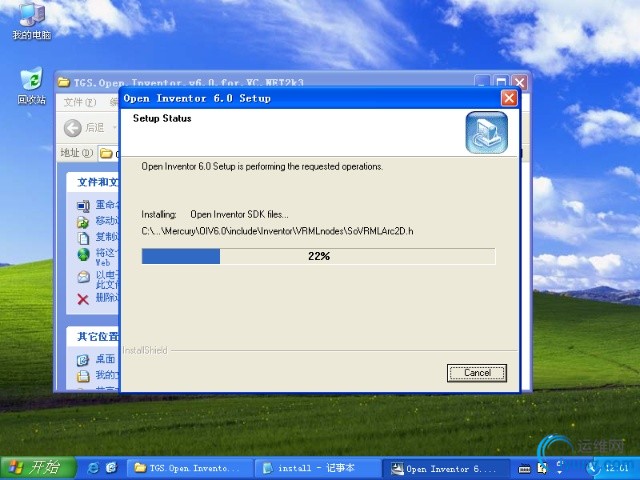
Task: Click the Back arrow in Explorer window
Action: 72,128
